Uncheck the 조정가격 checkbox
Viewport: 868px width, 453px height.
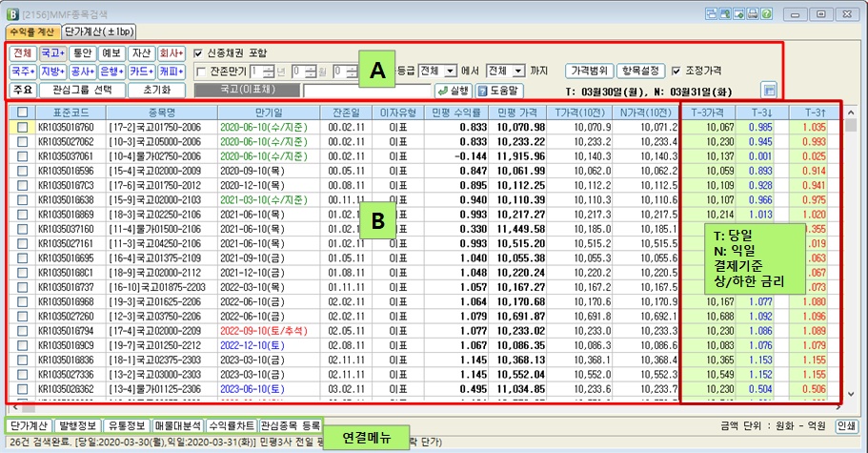coord(676,71)
